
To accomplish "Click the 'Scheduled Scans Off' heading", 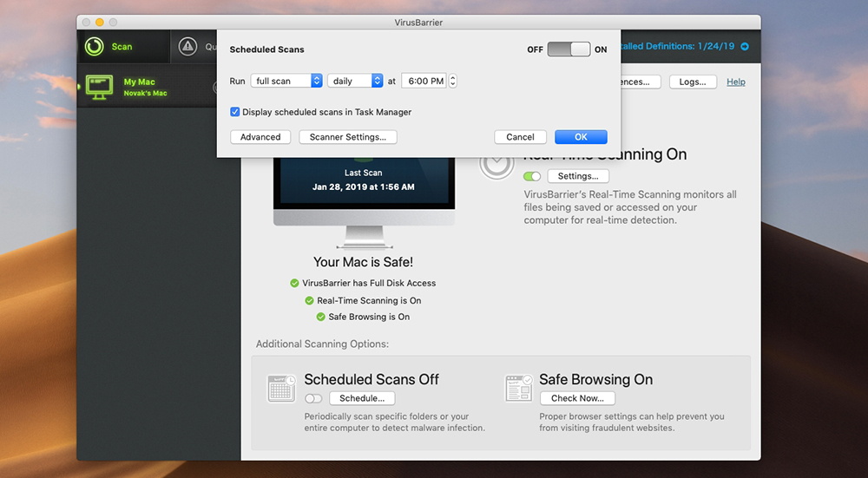I will tap(372, 379).
